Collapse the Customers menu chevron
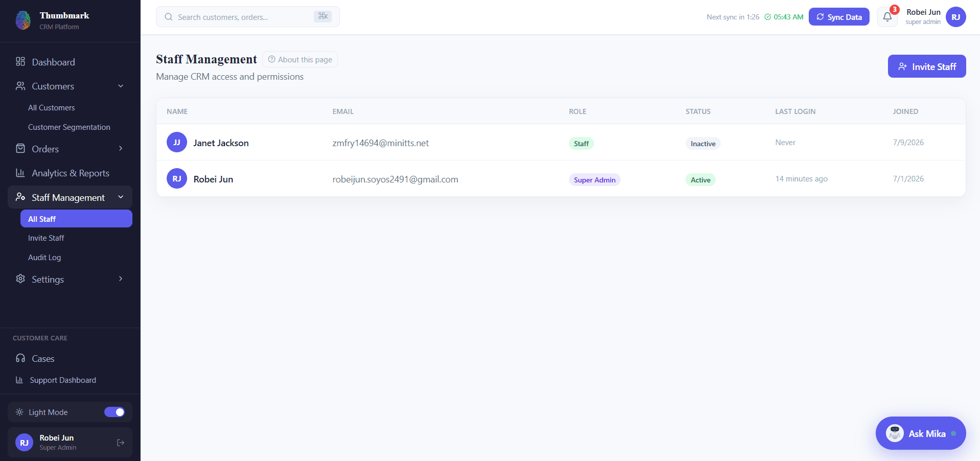 coord(121,86)
